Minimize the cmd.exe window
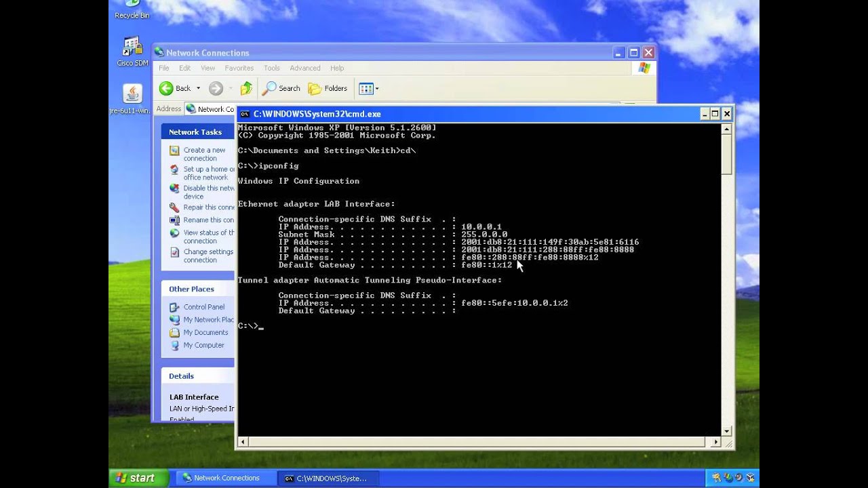868x488 pixels. (x=705, y=114)
